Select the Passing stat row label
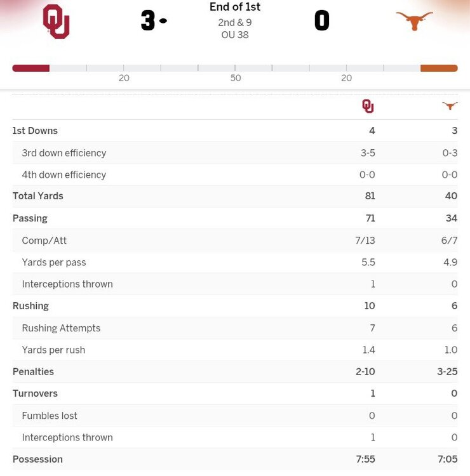This screenshot has height=476, width=470. [30, 218]
